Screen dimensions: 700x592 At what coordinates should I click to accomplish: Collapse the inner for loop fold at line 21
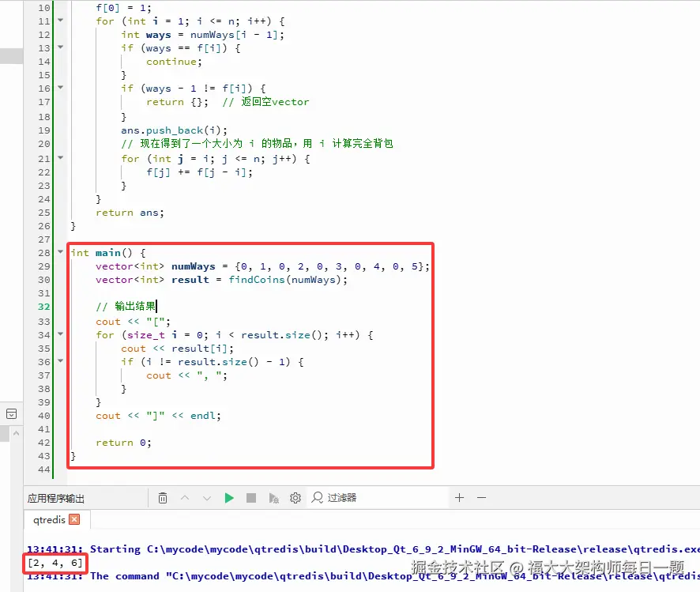tap(61, 157)
